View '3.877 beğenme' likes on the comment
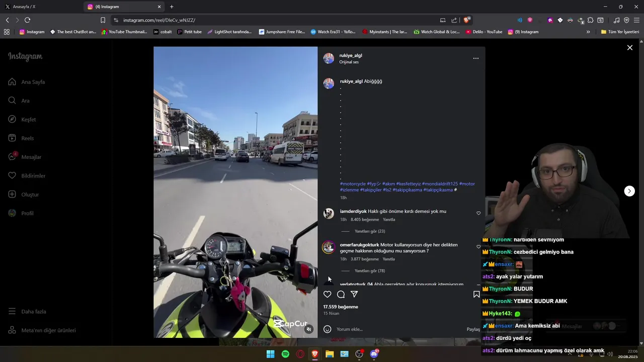The image size is (644, 362). 365,259
